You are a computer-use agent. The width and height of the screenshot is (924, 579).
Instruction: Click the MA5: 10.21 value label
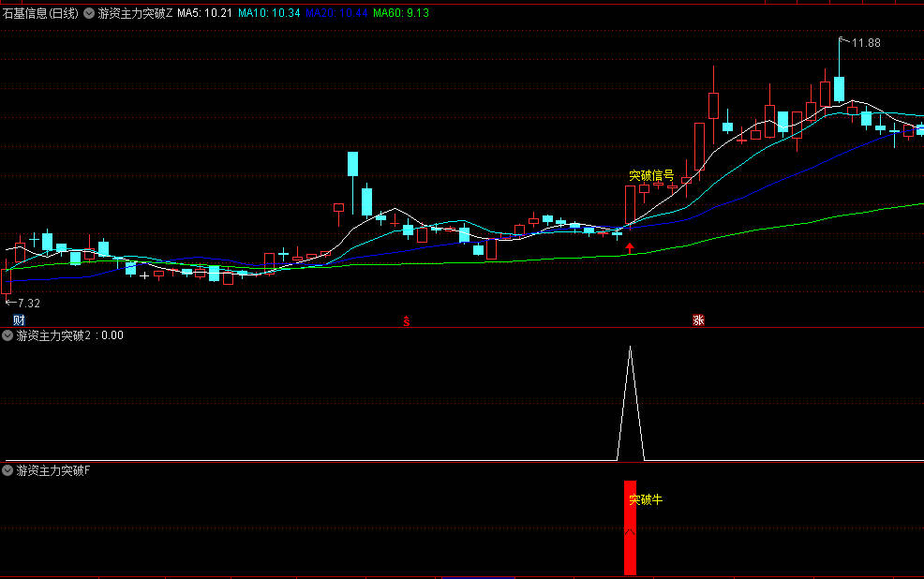tap(204, 13)
